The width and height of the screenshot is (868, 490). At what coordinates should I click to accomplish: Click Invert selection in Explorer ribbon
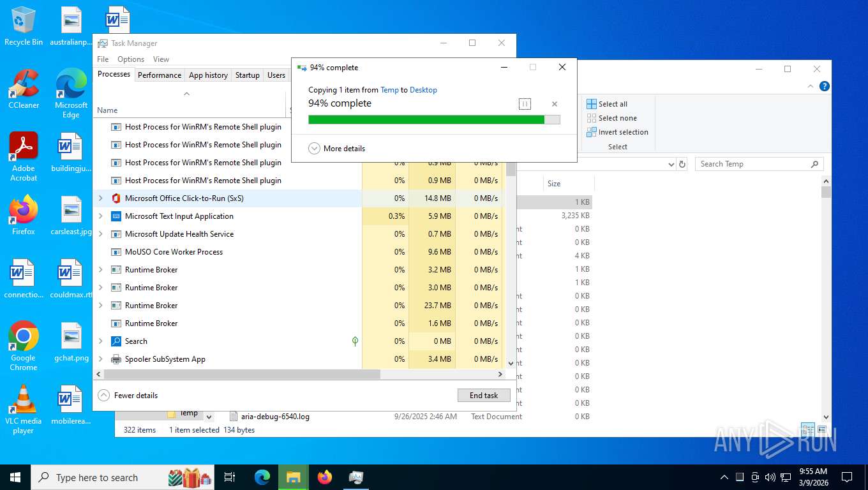617,132
